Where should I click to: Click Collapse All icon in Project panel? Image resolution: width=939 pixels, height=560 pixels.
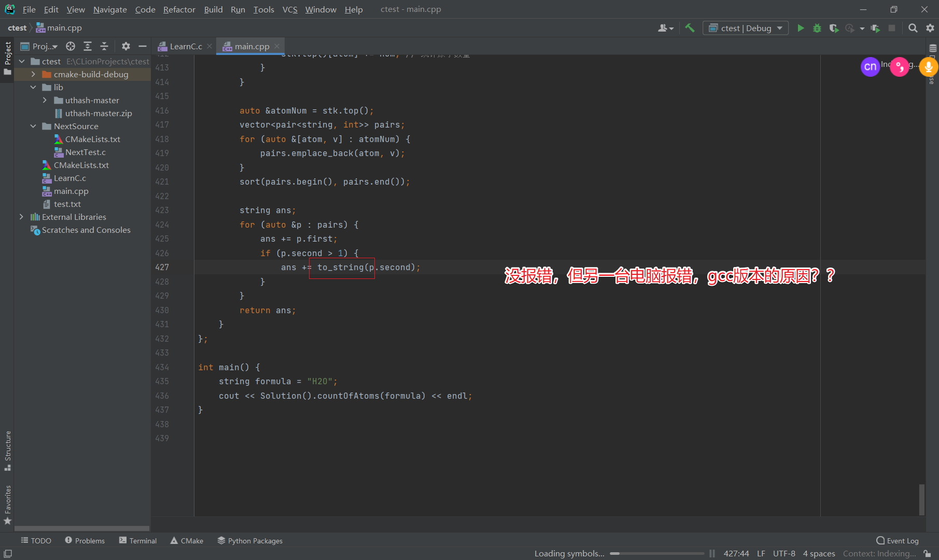pyautogui.click(x=104, y=46)
